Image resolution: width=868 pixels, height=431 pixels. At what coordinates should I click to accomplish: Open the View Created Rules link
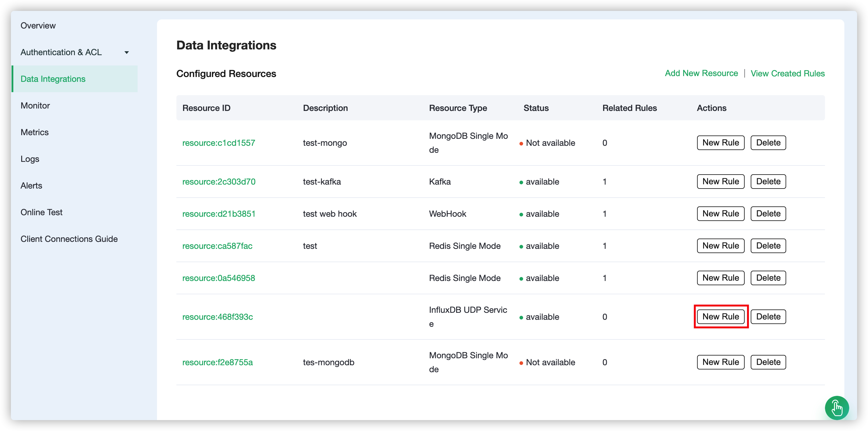tap(787, 73)
